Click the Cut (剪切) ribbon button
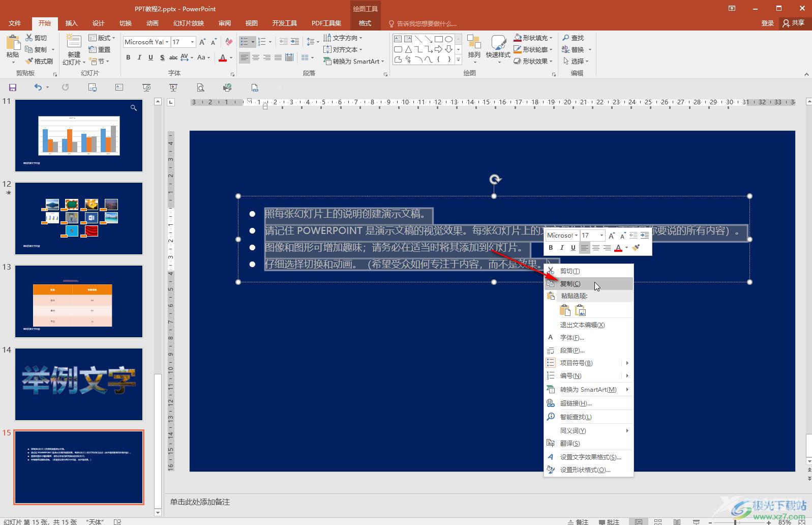The width and height of the screenshot is (812, 525). click(36, 38)
